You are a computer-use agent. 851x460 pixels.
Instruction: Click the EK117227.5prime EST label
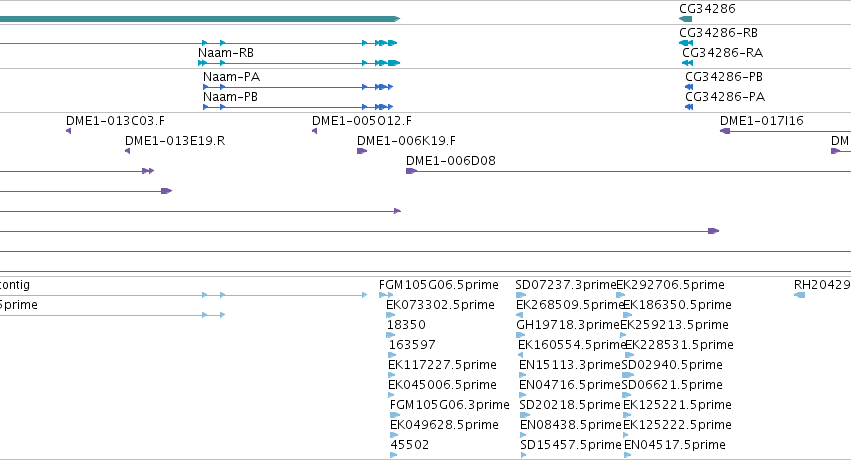(442, 365)
